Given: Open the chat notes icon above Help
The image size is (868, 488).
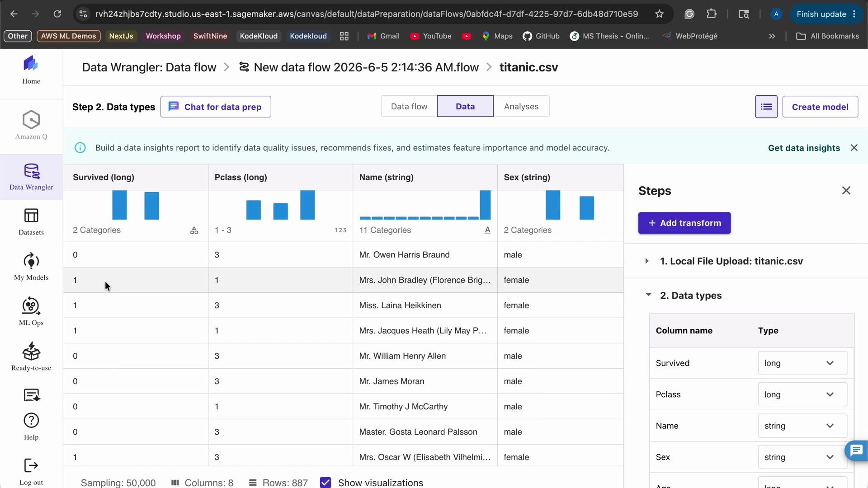Looking at the screenshot, I should [31, 395].
